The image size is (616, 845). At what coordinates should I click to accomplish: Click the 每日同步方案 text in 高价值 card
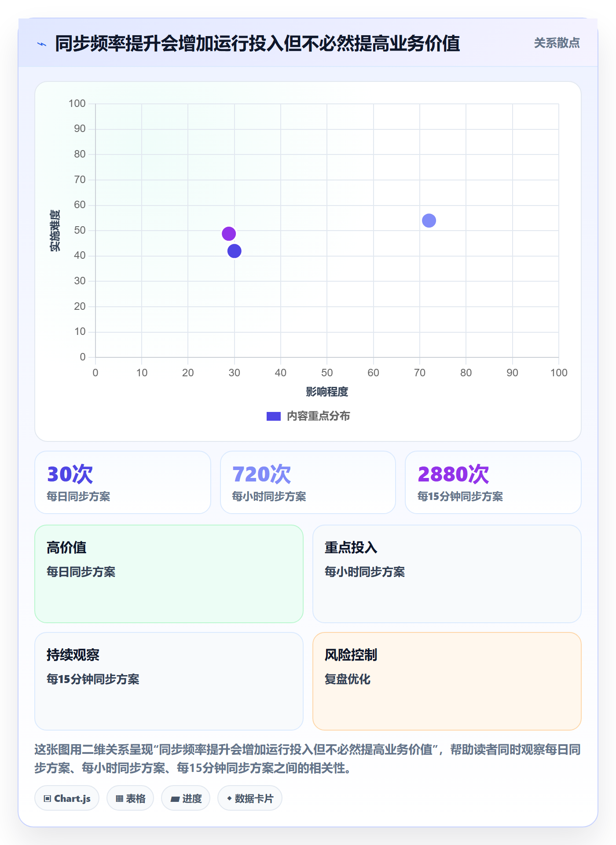(x=81, y=572)
